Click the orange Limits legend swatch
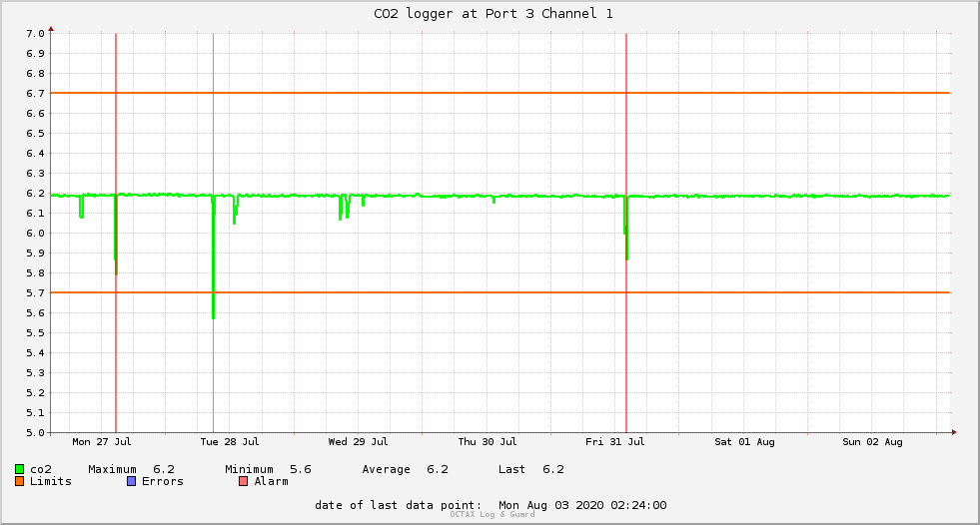Viewport: 980px width, 525px height. click(19, 481)
